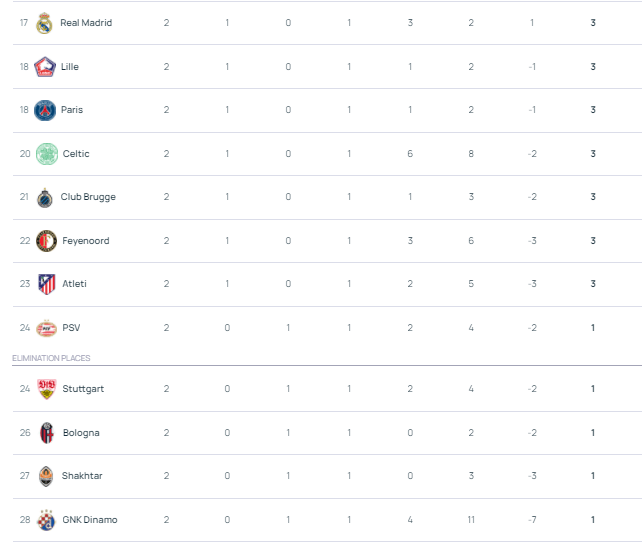Click the Club Brugge crest

click(44, 197)
